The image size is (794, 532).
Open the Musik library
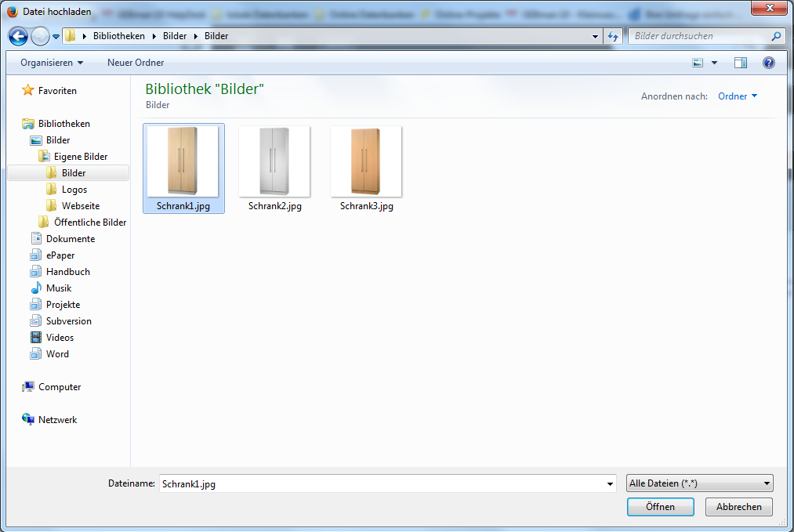(x=59, y=288)
